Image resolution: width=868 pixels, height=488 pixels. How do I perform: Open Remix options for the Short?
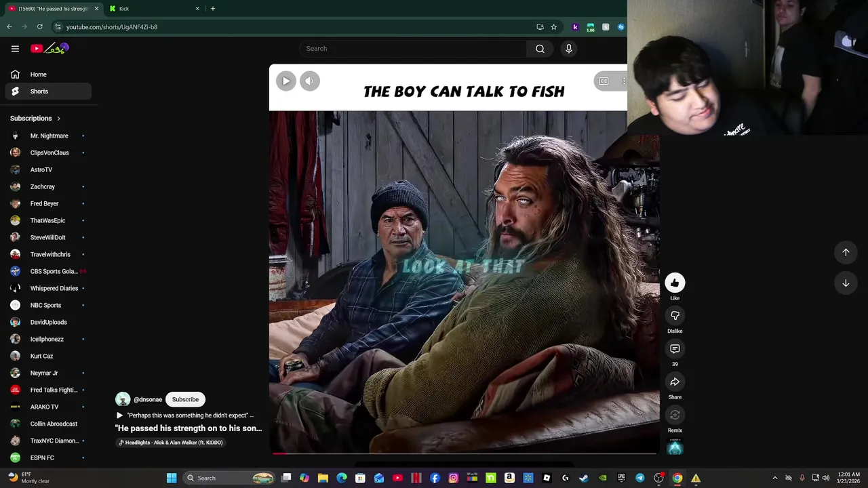click(x=675, y=415)
